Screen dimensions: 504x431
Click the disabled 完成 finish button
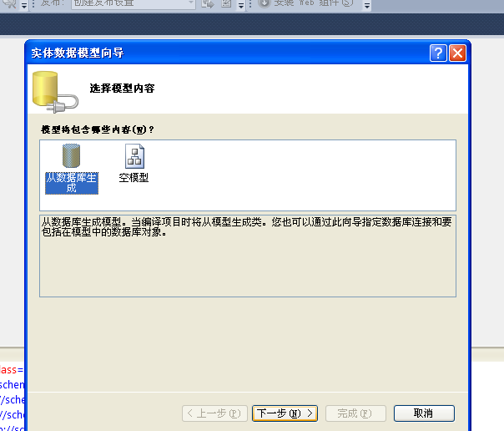[355, 413]
